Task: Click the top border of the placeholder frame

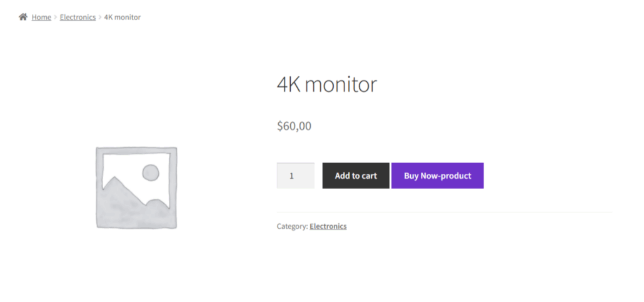Action: pyautogui.click(x=136, y=148)
